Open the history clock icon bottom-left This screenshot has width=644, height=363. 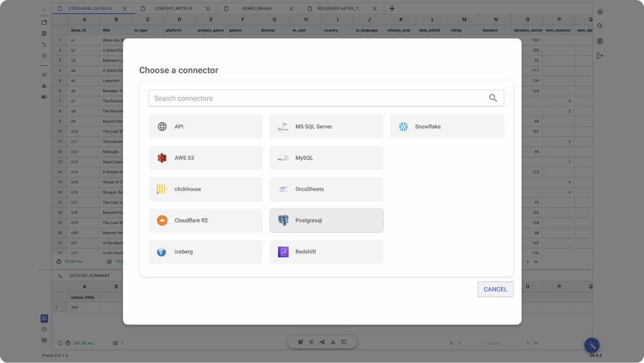coord(45,329)
